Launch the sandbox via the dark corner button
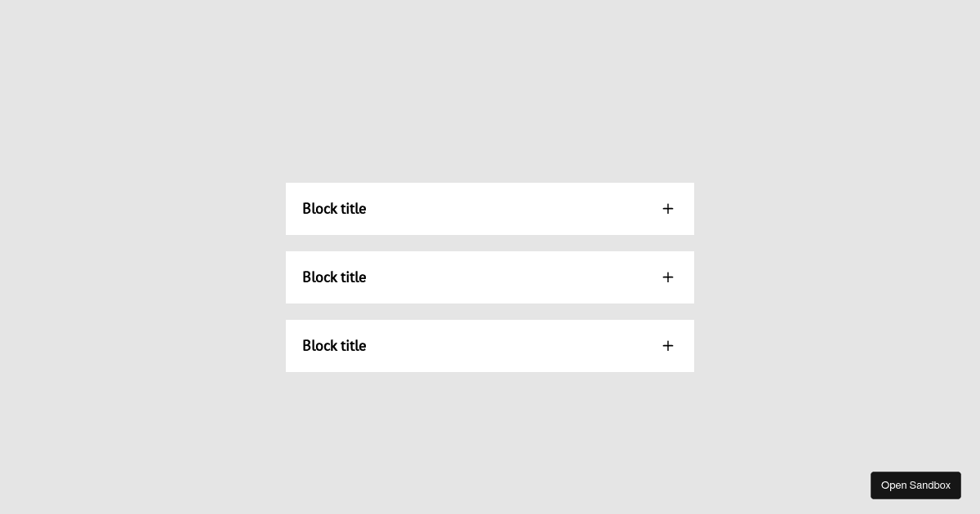The height and width of the screenshot is (514, 980). point(915,485)
